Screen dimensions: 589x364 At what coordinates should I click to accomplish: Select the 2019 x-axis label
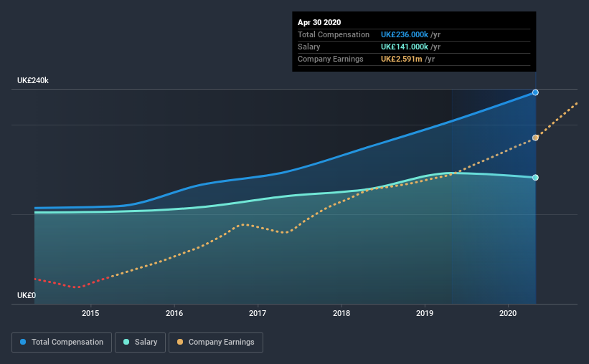[425, 313]
